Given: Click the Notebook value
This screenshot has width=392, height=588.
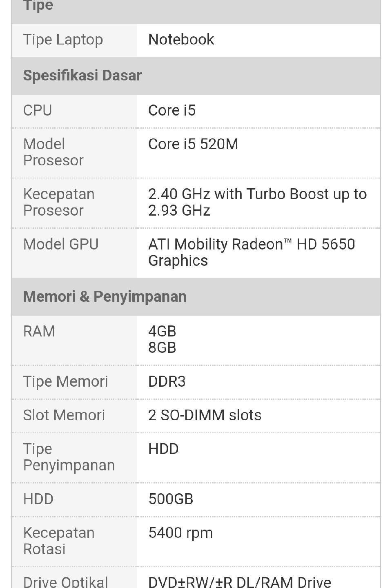Looking at the screenshot, I should [181, 40].
